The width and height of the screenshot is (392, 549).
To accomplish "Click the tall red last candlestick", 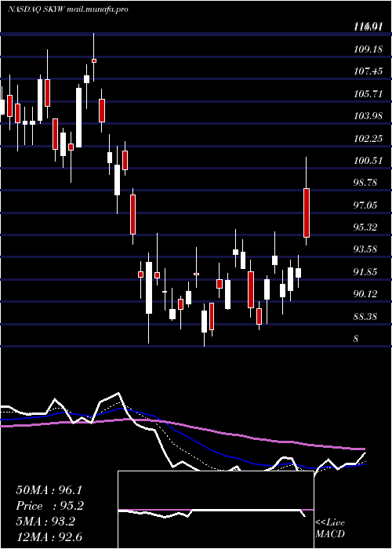I will [307, 213].
